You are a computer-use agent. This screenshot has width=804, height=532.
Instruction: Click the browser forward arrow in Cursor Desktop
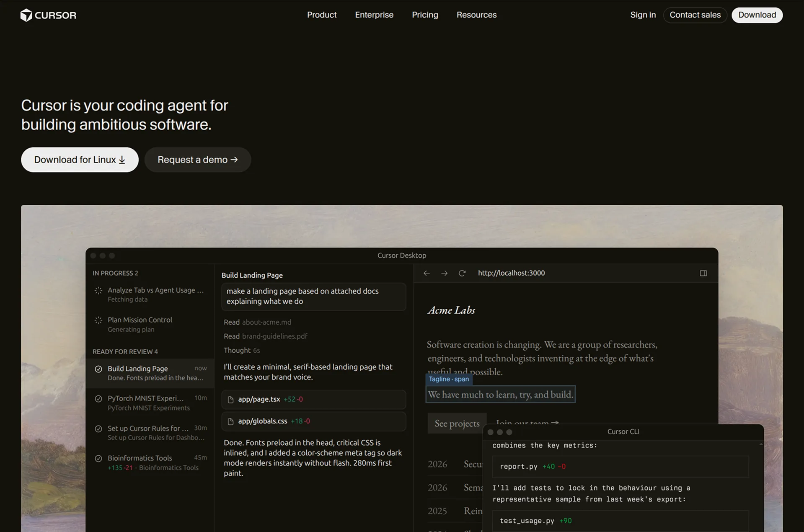[x=444, y=273]
